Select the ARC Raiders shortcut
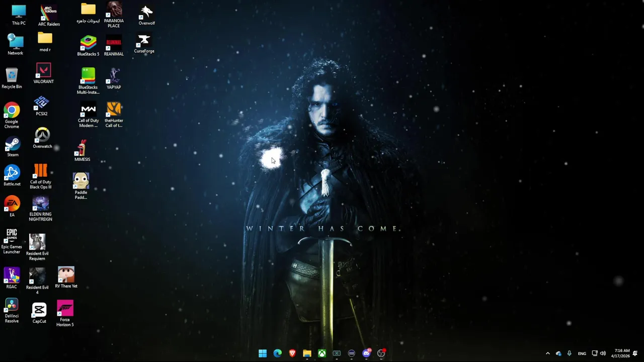 pyautogui.click(x=49, y=16)
